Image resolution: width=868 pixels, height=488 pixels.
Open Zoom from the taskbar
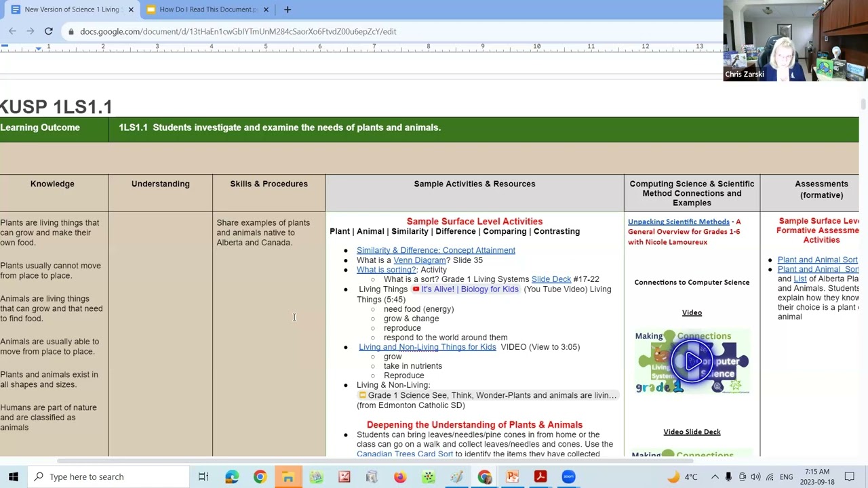tap(568, 476)
